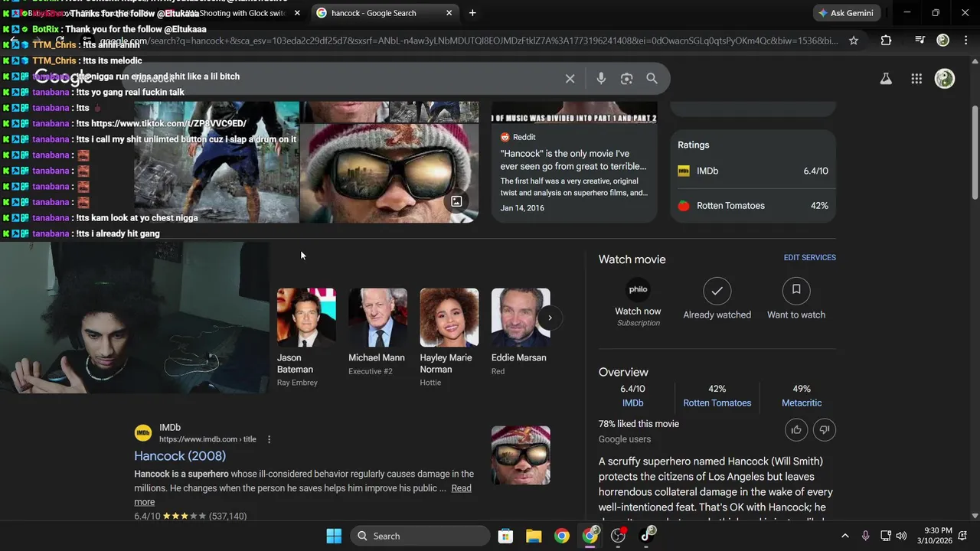Show hidden system tray icons chevron

point(844,536)
